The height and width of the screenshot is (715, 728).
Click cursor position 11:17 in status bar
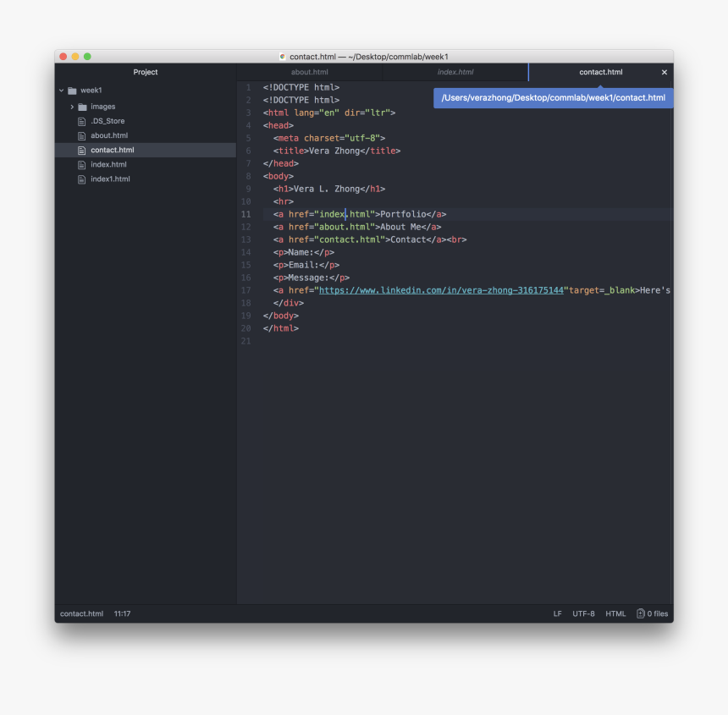point(122,613)
